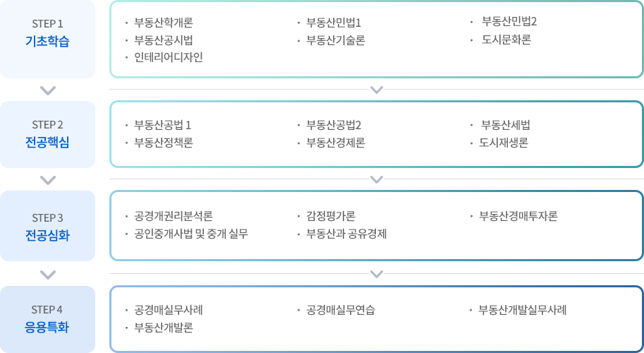The height and width of the screenshot is (353, 644).
Task: Click the center chevron under the 전공핵심 course box
Action: pos(376,179)
